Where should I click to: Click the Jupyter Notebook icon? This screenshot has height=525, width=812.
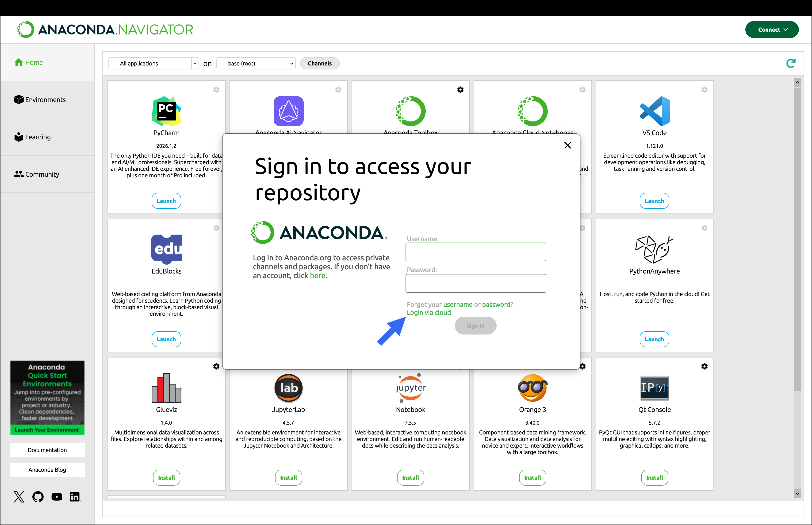(x=411, y=388)
